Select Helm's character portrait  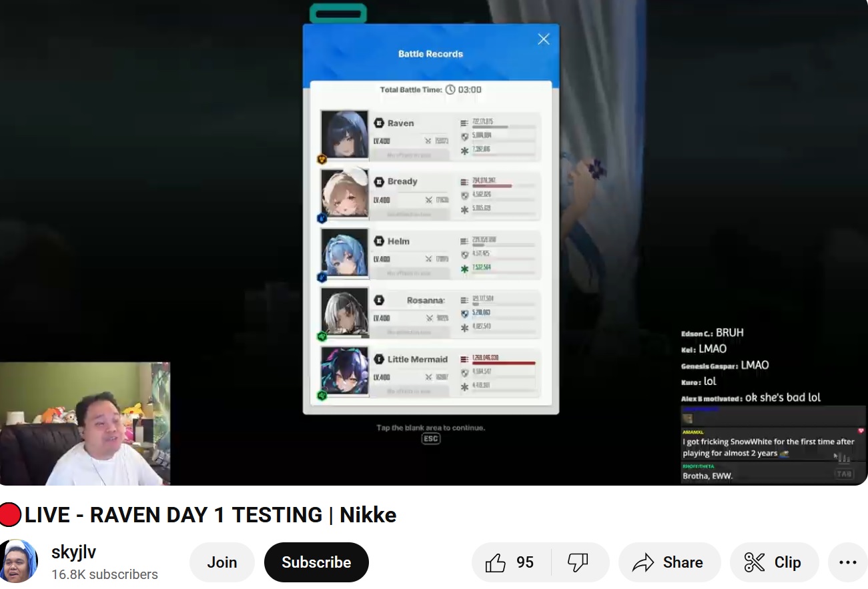point(344,252)
